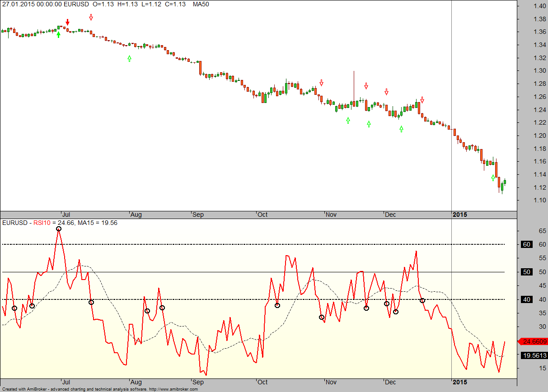The height and width of the screenshot is (392, 548).
Task: Click the green up arrow in mid-November
Action: tap(348, 120)
